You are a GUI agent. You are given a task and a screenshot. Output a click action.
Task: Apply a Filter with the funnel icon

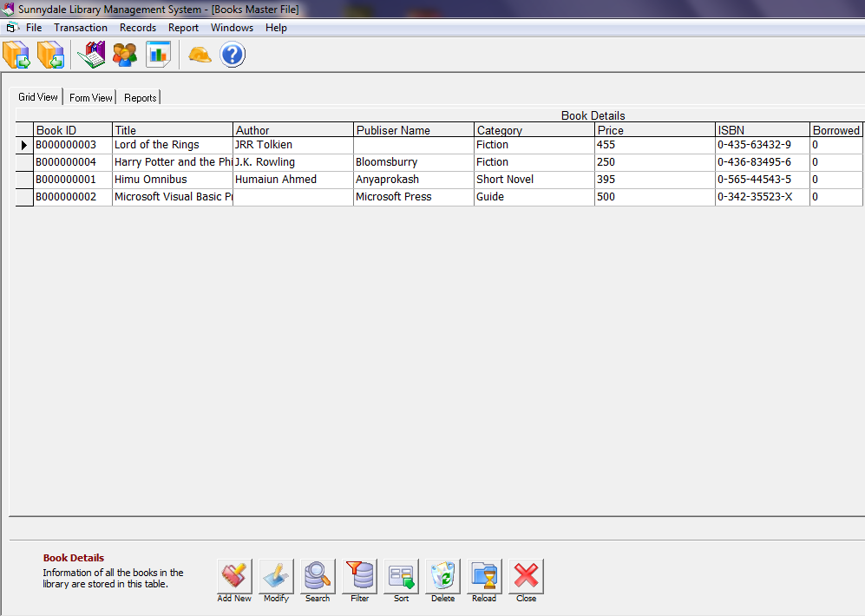click(358, 574)
